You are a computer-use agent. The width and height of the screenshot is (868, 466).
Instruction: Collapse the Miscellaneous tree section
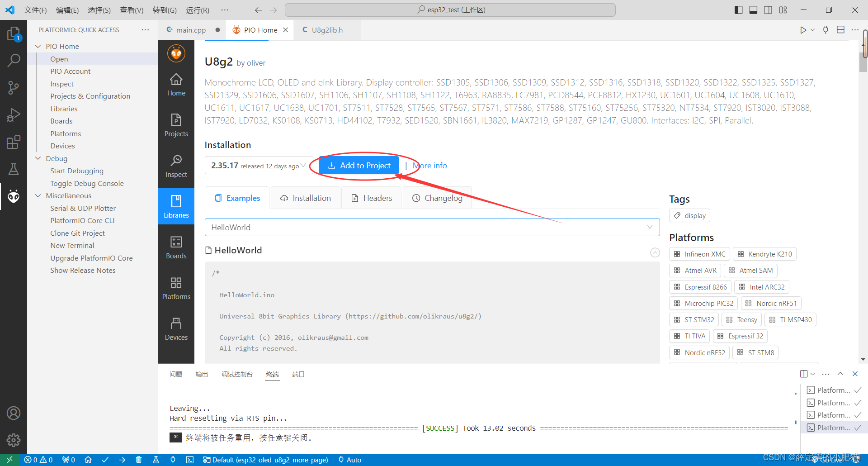coord(38,195)
